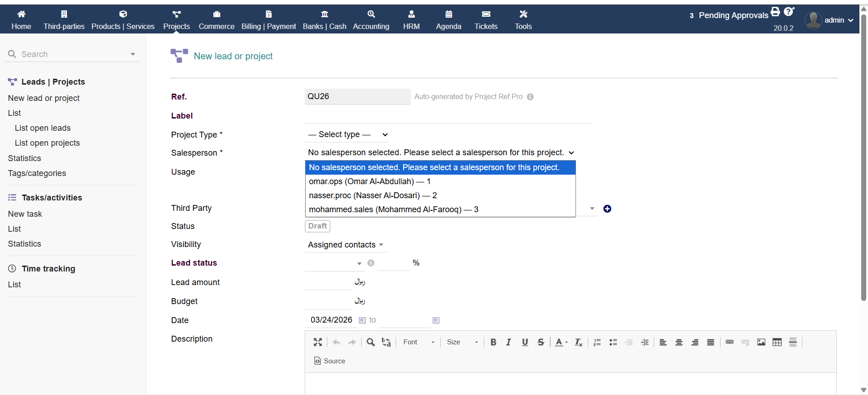Screen dimensions: 868x395
Task: Toggle underline formatting in description editor
Action: tap(524, 342)
